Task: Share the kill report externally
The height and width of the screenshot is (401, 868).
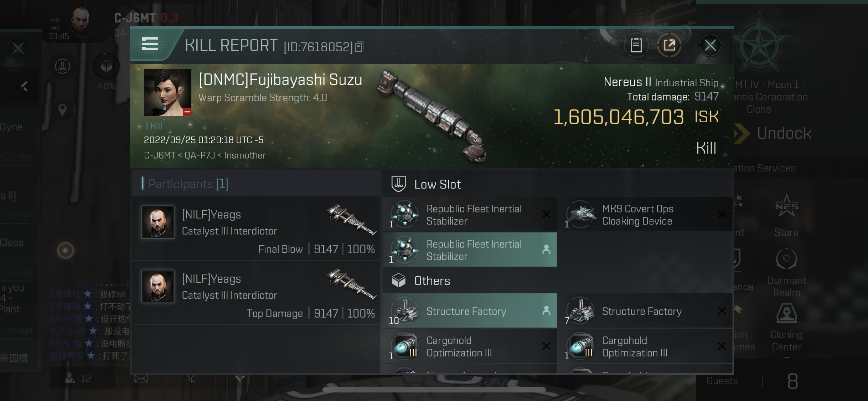Action: click(x=669, y=45)
